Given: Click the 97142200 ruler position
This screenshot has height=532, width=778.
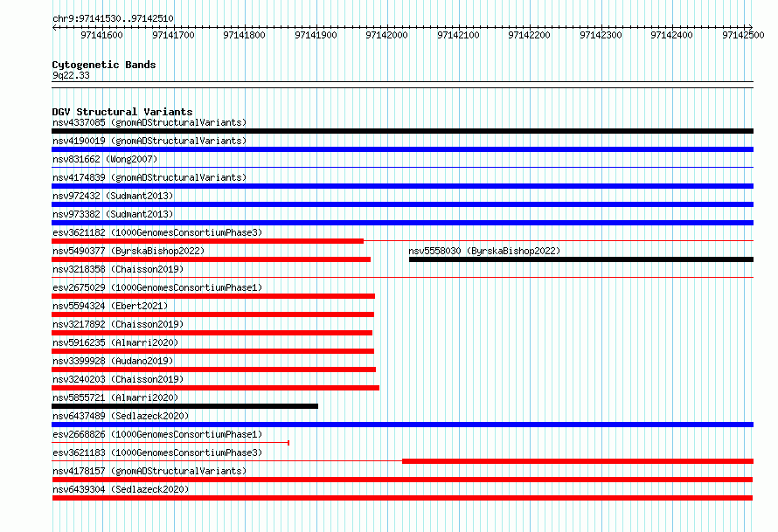Looking at the screenshot, I should click(530, 35).
